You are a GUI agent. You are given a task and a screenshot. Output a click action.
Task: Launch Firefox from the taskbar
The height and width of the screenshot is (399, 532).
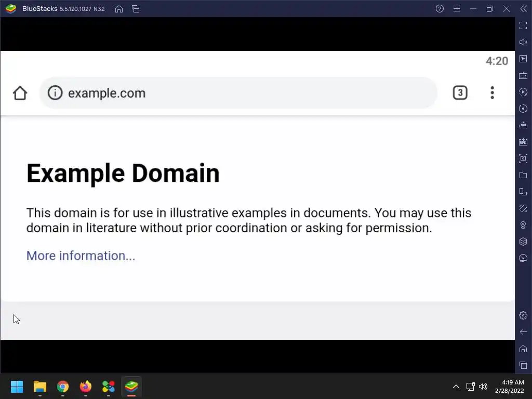coord(86,387)
